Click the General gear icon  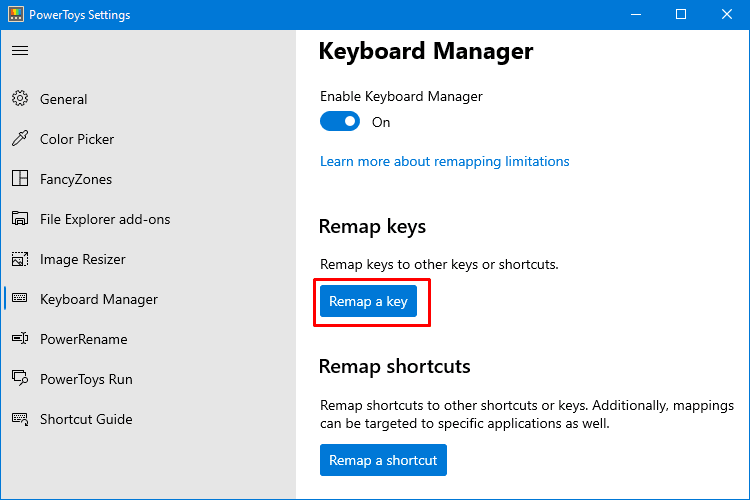[20, 99]
